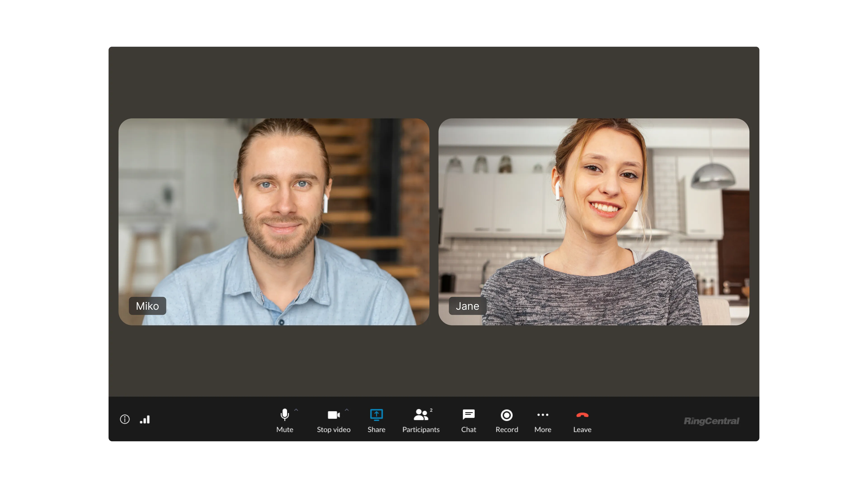Viewport: 868px width, 488px height.
Task: Open the meeting info icon
Action: tap(125, 419)
